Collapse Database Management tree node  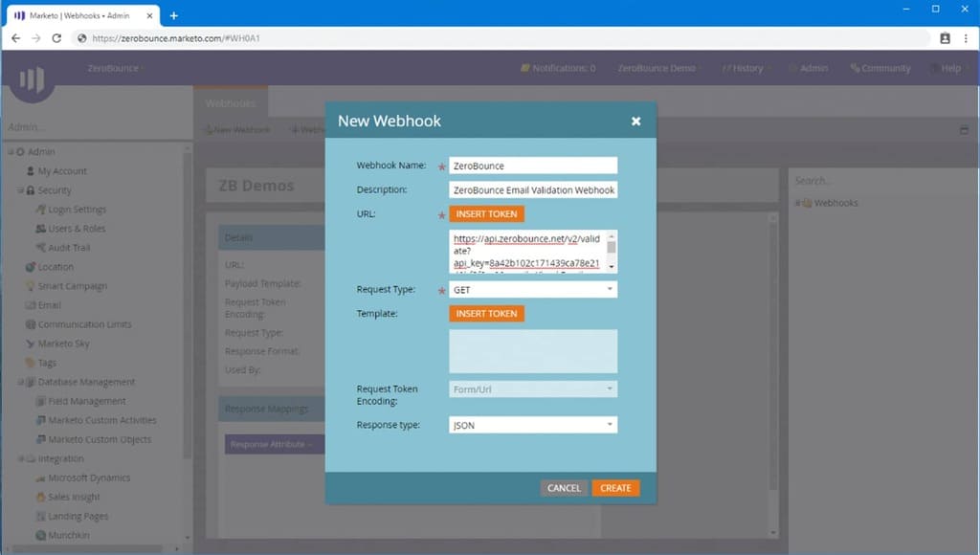tap(21, 382)
